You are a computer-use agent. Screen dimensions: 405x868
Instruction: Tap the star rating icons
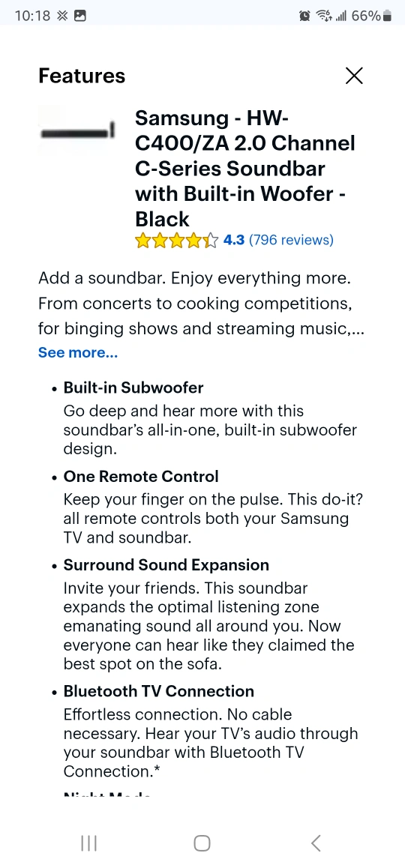tap(177, 241)
